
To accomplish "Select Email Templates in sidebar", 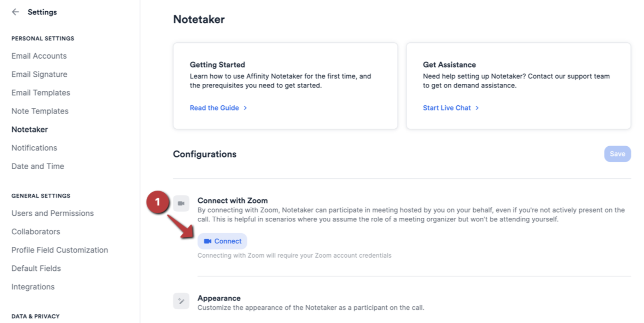I will tap(41, 93).
